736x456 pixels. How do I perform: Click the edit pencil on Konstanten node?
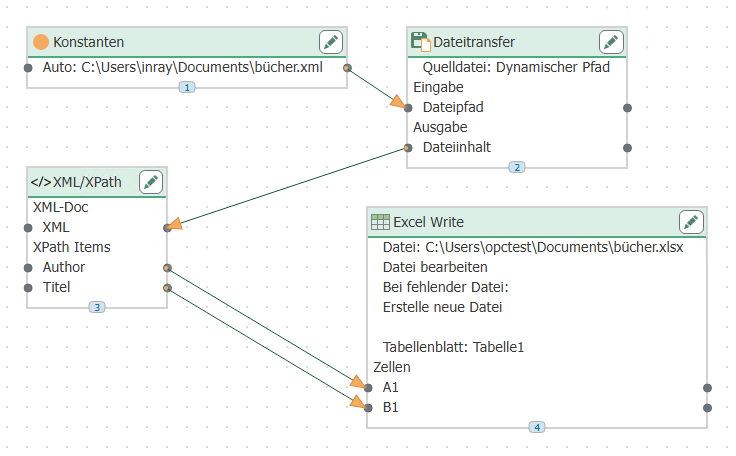click(x=331, y=42)
